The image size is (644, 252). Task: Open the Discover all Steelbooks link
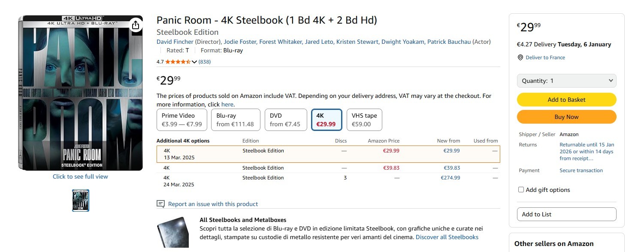point(447,237)
